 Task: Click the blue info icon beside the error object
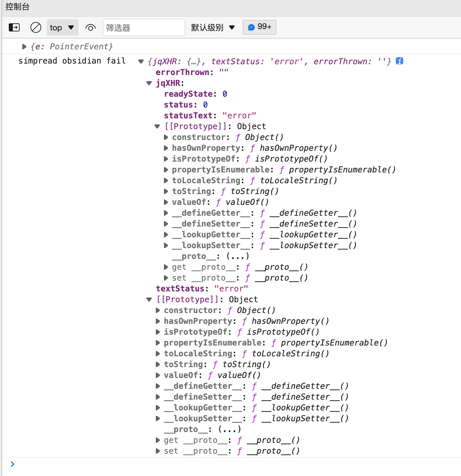point(399,61)
